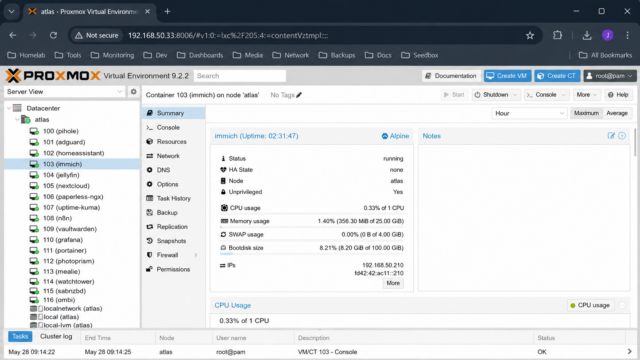The width and height of the screenshot is (640, 360).
Task: Open the Snapshots section
Action: tap(174, 241)
